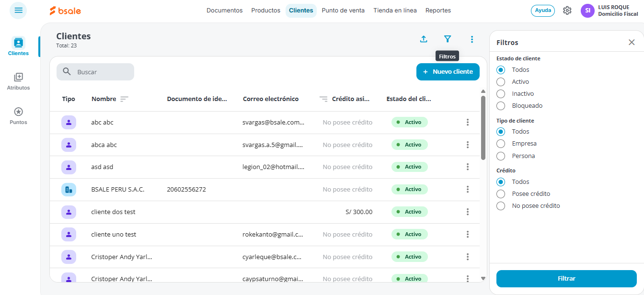The image size is (644, 295).
Task: Click the person icon of abc abc
Action: point(69,123)
